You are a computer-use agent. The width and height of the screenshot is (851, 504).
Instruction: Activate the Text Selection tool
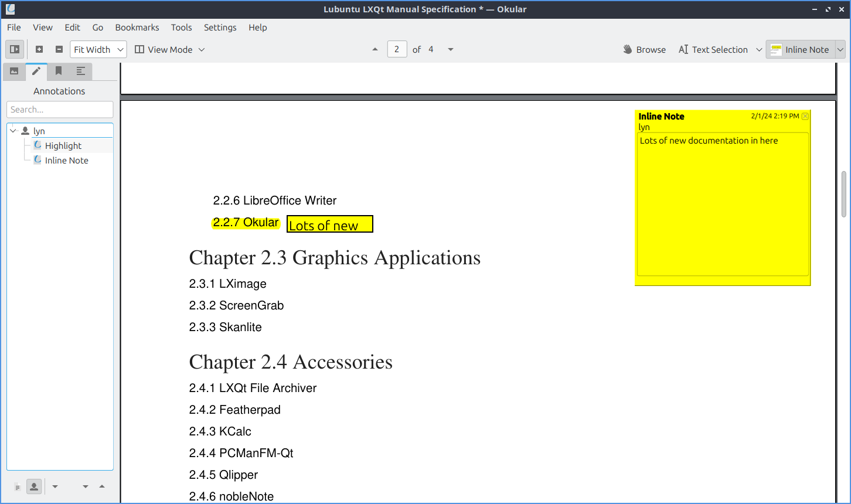(x=713, y=50)
